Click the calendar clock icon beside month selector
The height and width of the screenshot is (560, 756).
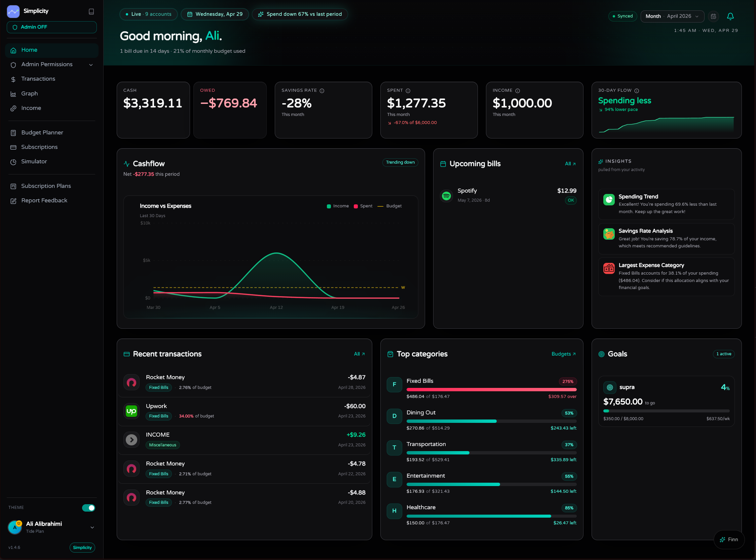pos(713,16)
